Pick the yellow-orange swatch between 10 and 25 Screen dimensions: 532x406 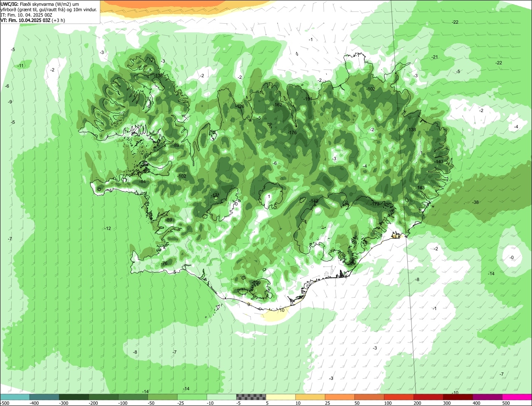point(310,397)
